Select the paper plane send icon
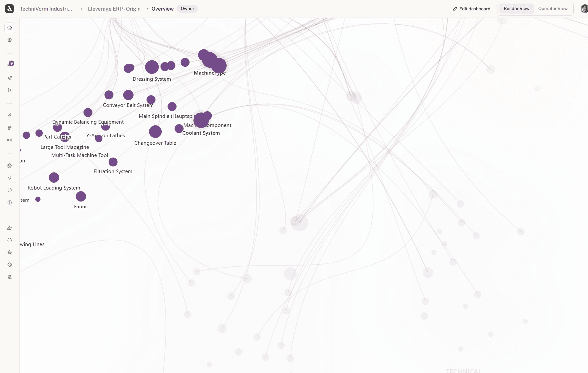This screenshot has height=373, width=588. [10, 78]
